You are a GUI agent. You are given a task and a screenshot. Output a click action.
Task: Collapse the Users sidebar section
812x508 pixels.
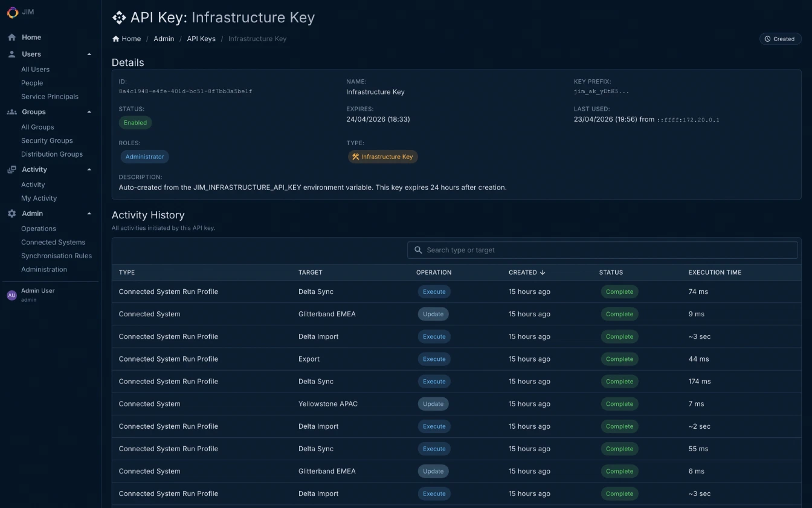(89, 54)
